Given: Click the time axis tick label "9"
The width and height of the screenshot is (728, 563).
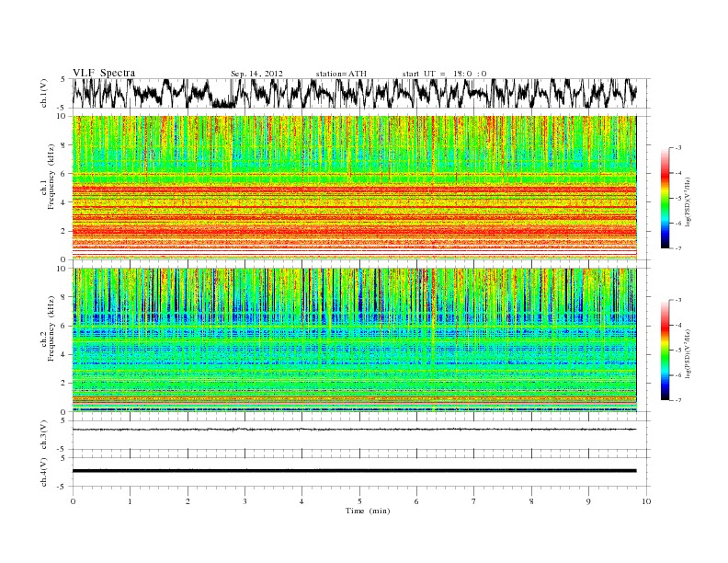Looking at the screenshot, I should pos(588,501).
